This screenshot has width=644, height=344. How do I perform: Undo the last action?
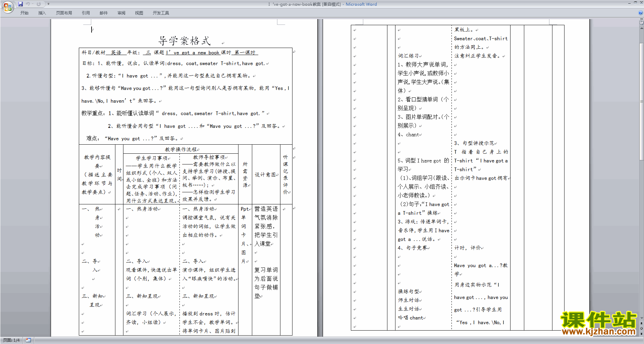[x=28, y=4]
